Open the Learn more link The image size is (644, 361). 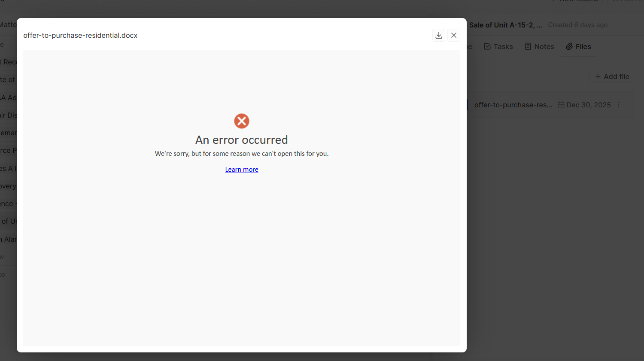point(242,169)
